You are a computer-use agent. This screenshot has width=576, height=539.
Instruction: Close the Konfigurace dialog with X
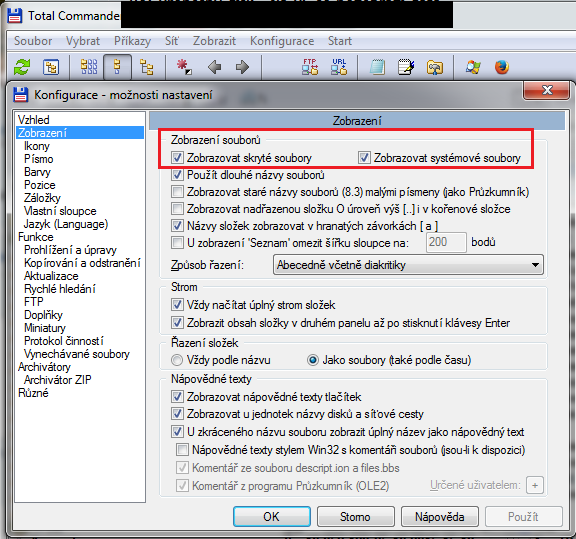point(547,90)
